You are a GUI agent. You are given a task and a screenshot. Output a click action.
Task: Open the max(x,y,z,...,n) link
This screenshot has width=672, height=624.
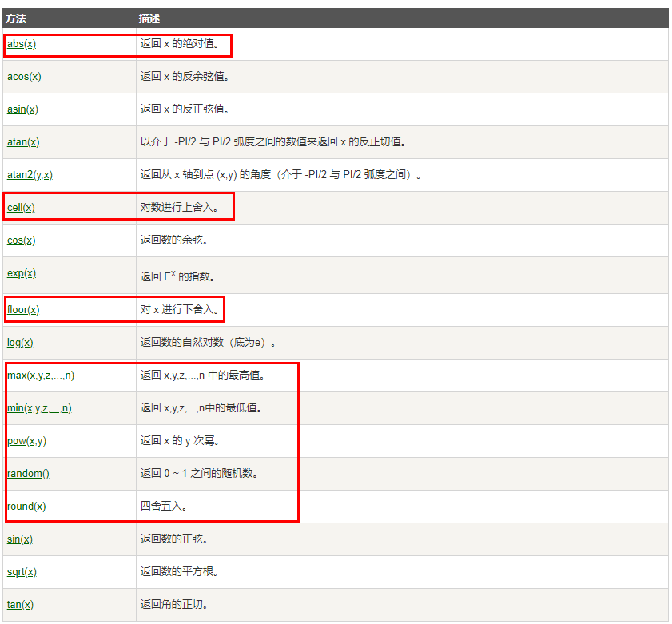pos(41,376)
